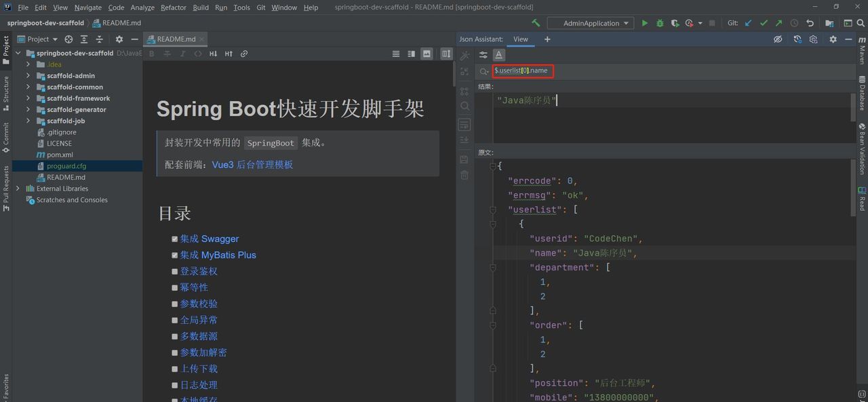The height and width of the screenshot is (402, 868).
Task: Open Json Assistant panel settings gear
Action: [x=833, y=39]
